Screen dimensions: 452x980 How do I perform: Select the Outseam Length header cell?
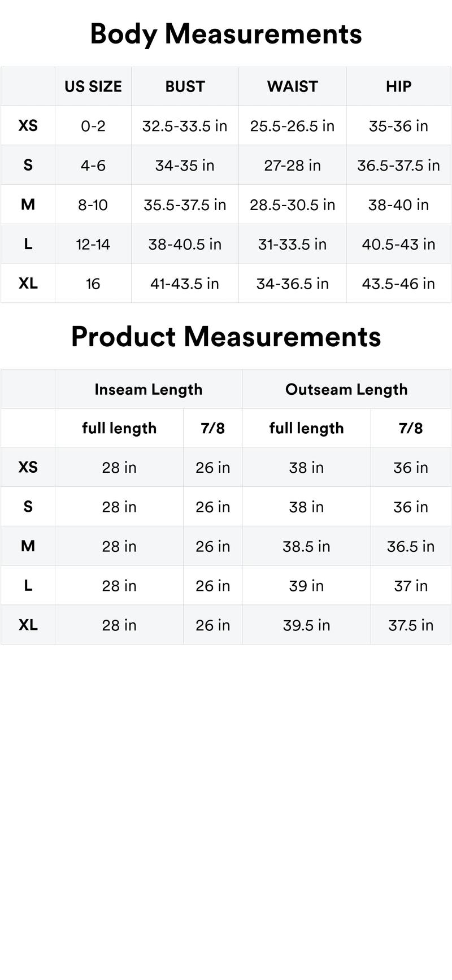[346, 389]
